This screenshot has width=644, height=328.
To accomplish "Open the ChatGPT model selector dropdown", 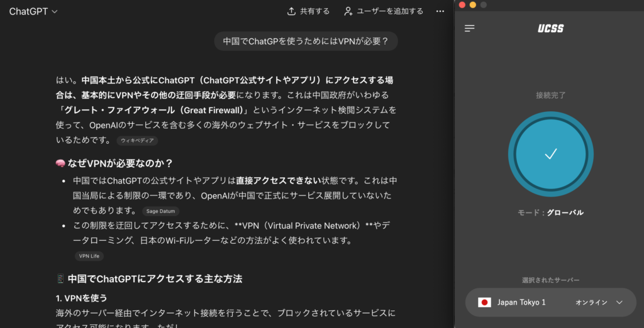I will pos(33,11).
